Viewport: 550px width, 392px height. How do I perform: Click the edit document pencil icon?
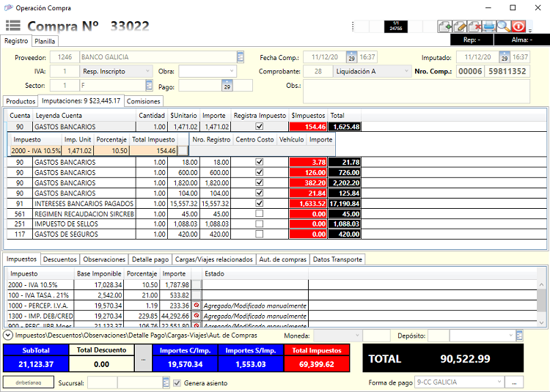pos(460,26)
